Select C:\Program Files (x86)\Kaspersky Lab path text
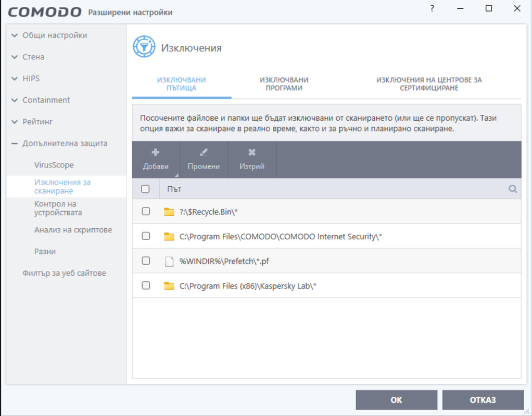 (248, 286)
